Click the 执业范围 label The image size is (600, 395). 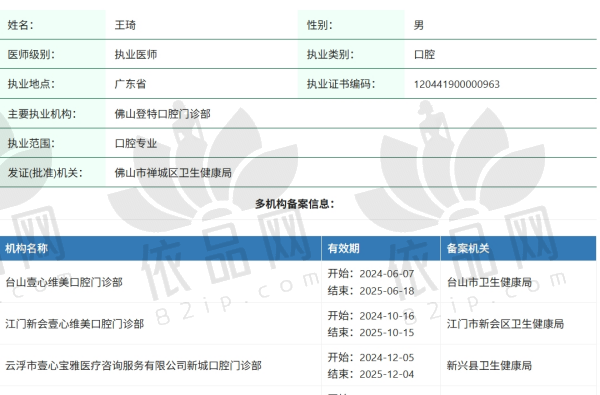[31, 144]
